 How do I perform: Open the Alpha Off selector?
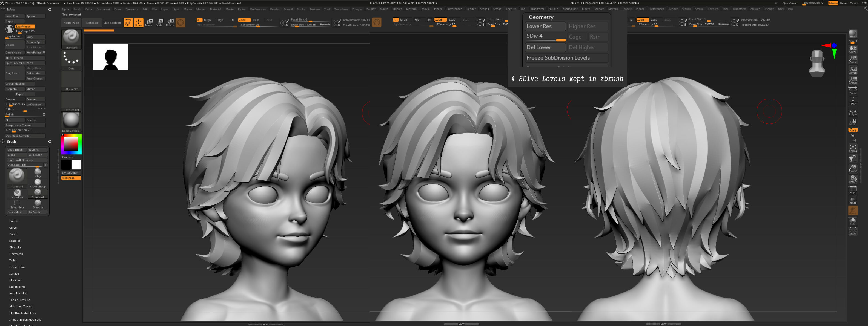coord(71,81)
